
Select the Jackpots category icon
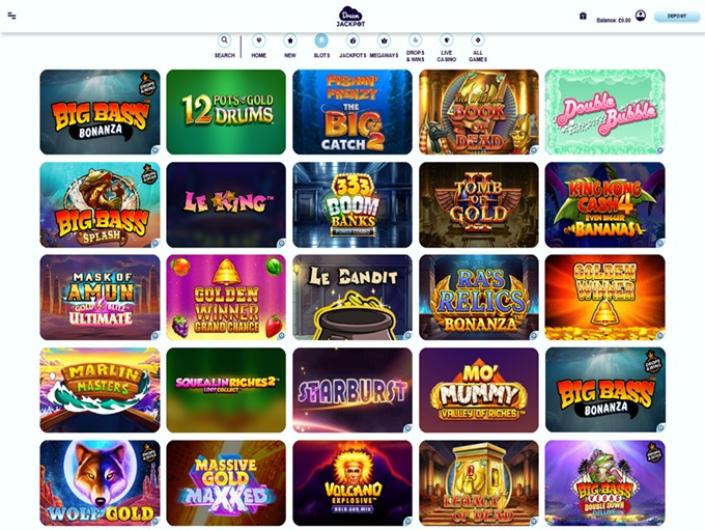tap(352, 40)
